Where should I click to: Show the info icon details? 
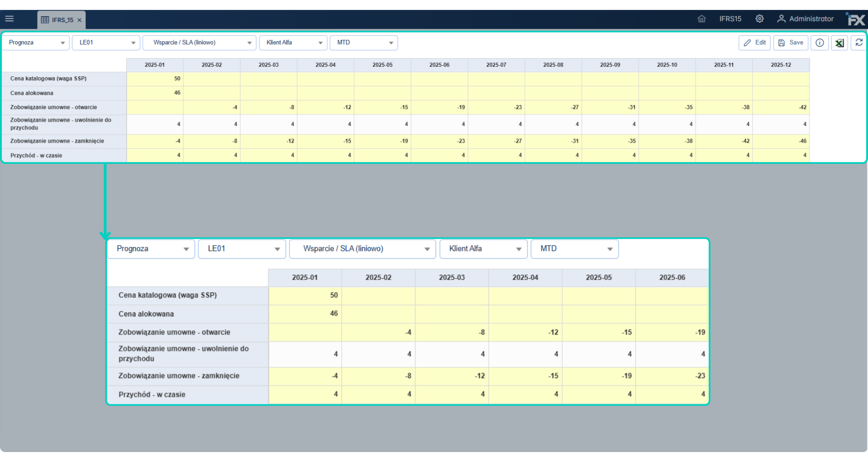click(x=819, y=43)
